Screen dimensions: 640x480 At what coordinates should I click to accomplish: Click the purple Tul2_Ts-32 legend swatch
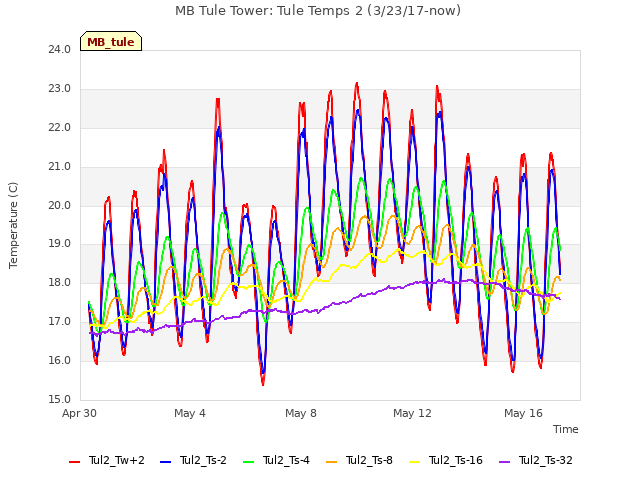pos(505,462)
